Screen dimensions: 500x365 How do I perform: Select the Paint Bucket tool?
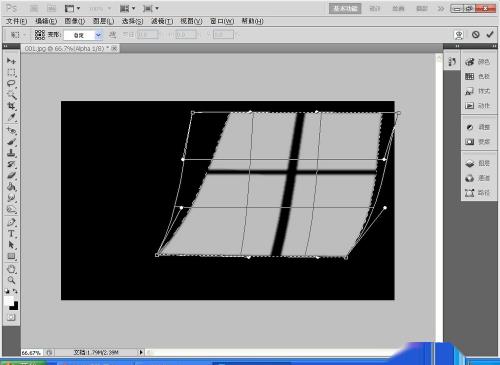click(11, 187)
